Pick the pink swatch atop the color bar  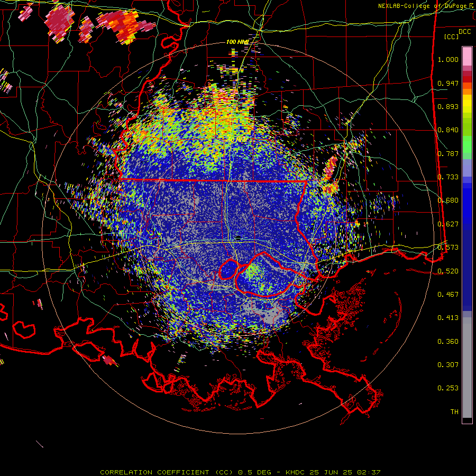[467, 56]
